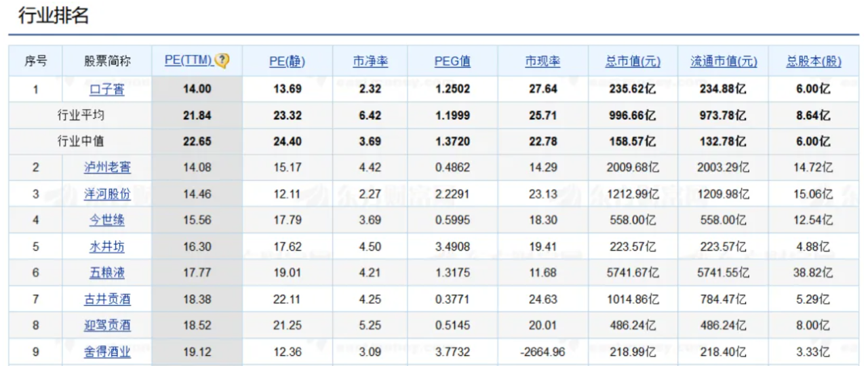The width and height of the screenshot is (868, 366).
Task: Click 水井坊 total shares 4.88亿
Action: point(814,247)
